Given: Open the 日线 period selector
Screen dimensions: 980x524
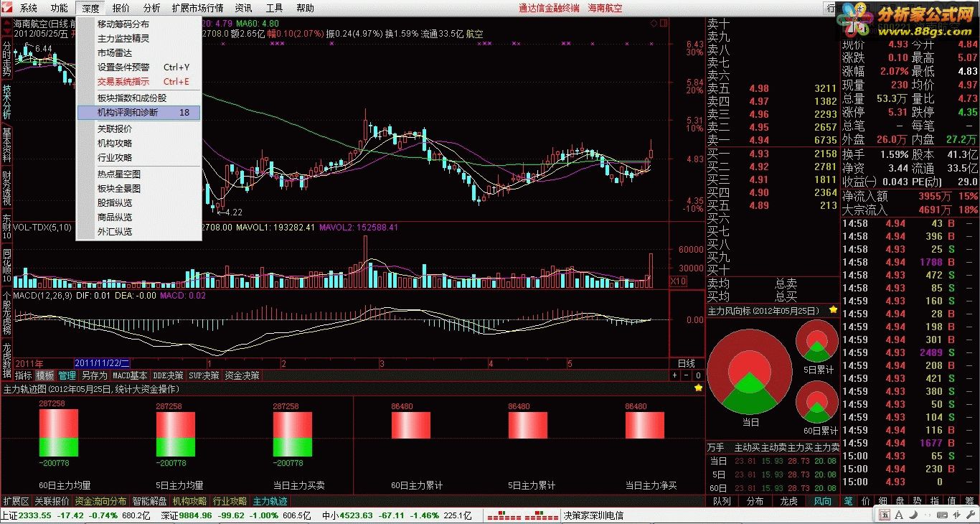Looking at the screenshot, I should (x=687, y=363).
